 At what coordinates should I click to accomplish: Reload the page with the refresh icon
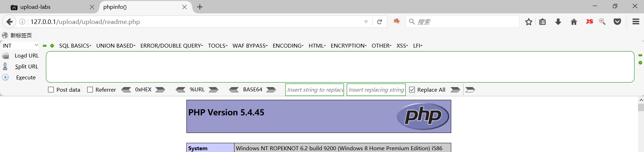[x=380, y=22]
